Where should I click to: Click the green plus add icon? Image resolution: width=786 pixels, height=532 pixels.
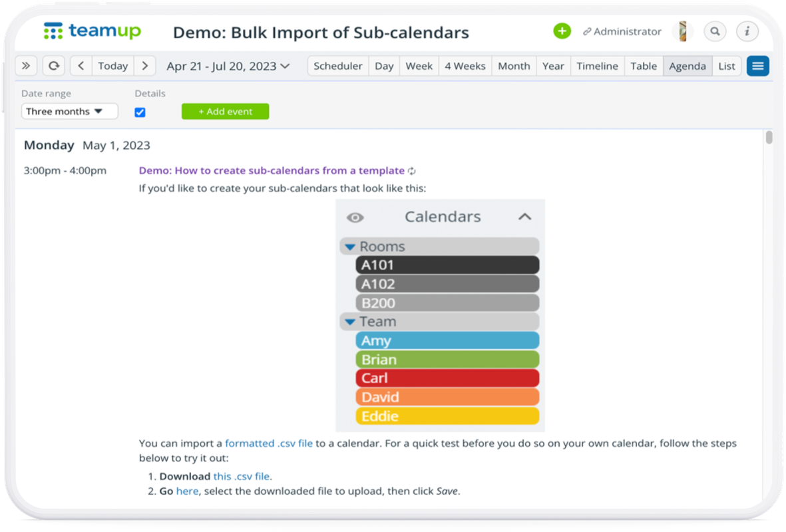562,31
